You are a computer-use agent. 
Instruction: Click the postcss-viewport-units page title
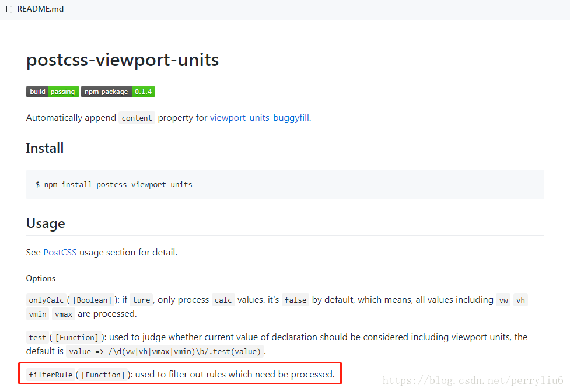click(x=123, y=60)
